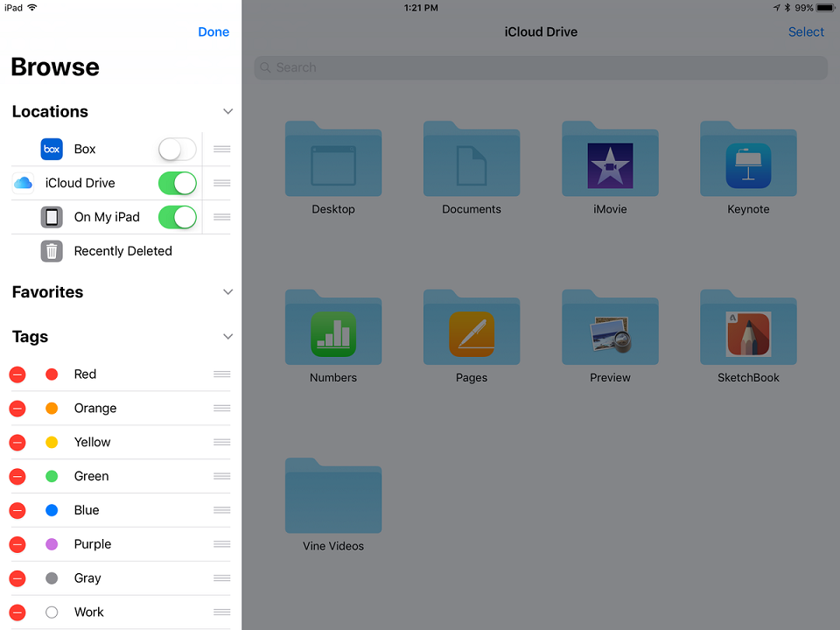Click the Green tag name
Image resolution: width=840 pixels, height=630 pixels.
(x=91, y=476)
